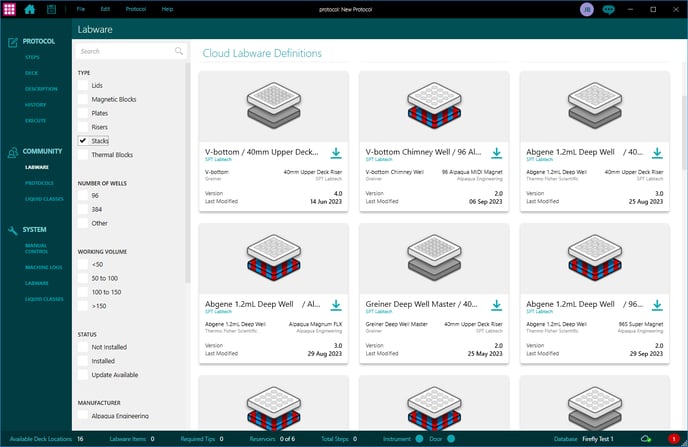Go to the Home icon
The width and height of the screenshot is (688, 447).
click(30, 9)
